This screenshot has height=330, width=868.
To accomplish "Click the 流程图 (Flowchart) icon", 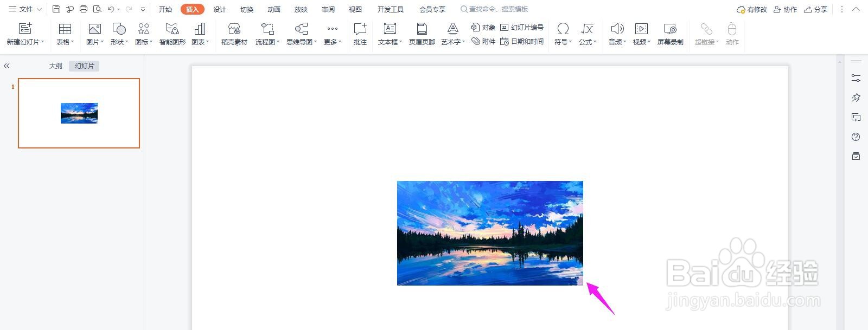I will click(267, 29).
